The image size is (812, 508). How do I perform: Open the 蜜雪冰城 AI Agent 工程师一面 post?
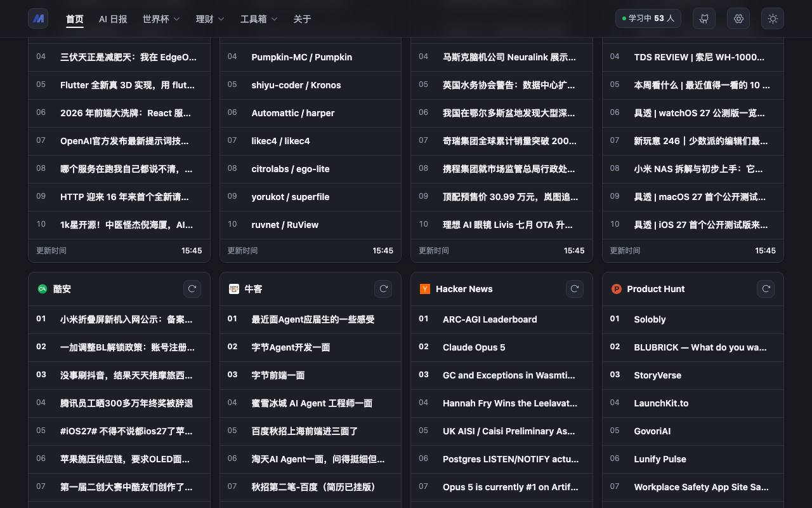pyautogui.click(x=310, y=403)
